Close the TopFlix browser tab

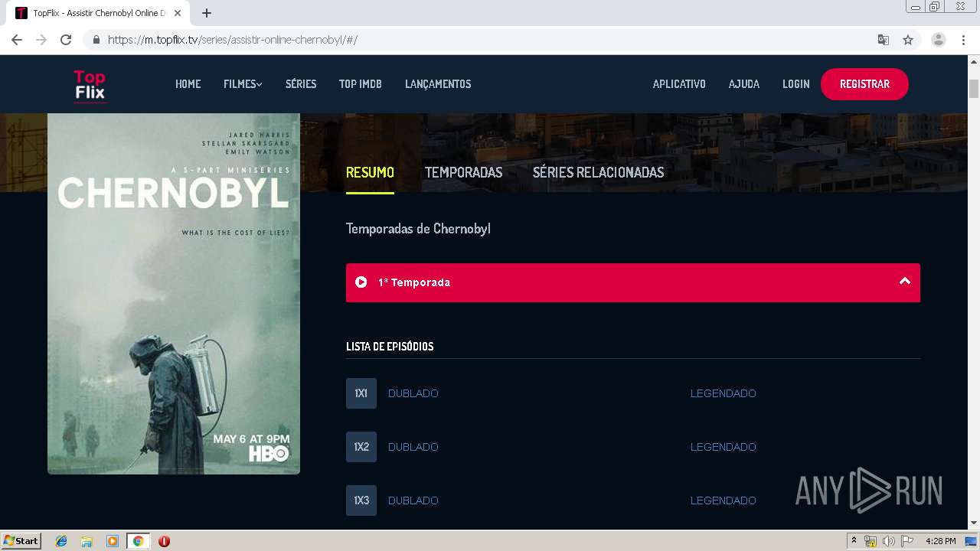click(x=178, y=13)
